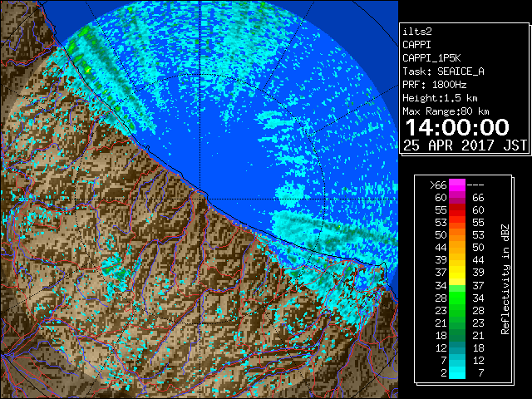Click the 'CAPPI_1P5K' product label
Screen dimensions: 532x399
pyautogui.click(x=431, y=58)
